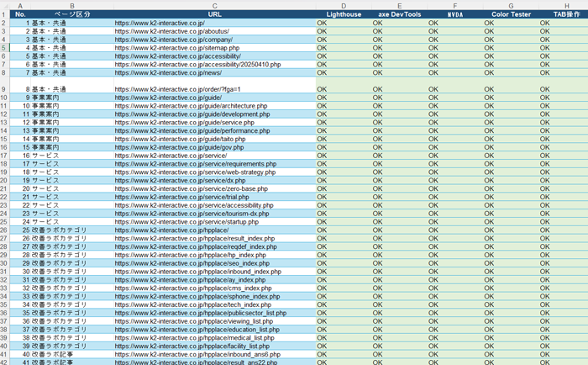The height and width of the screenshot is (365, 588).
Task: Open the /hpplace/ URL link
Action: point(171,230)
